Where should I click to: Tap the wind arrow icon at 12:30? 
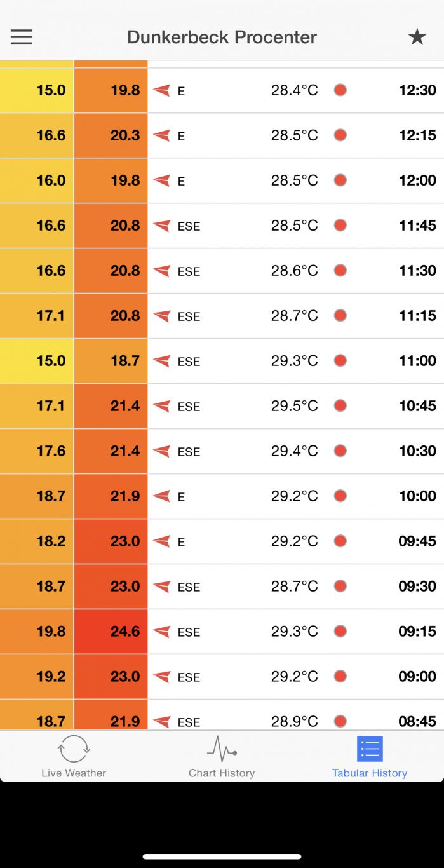coord(162,90)
